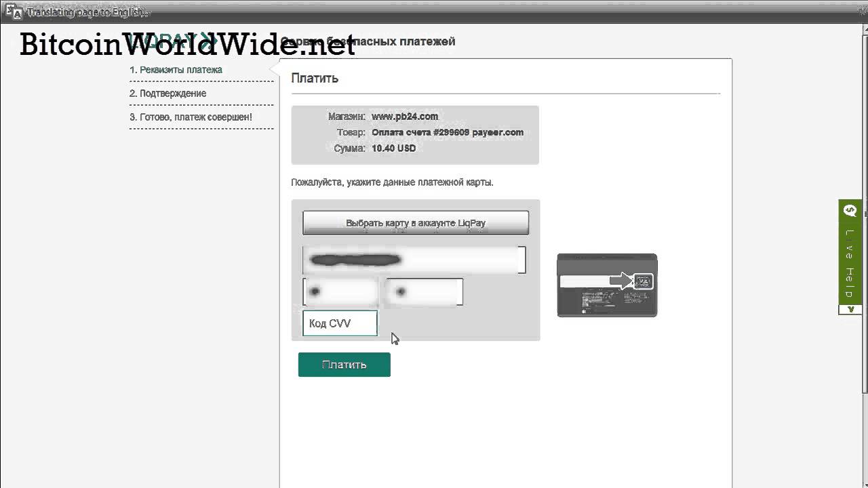Click the blurred expiry month field
Screen dimensions: 868x488
click(340, 291)
